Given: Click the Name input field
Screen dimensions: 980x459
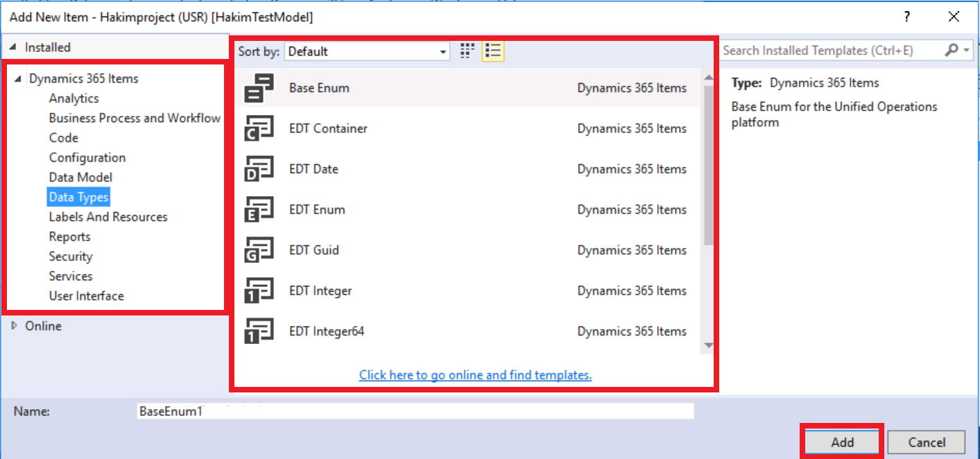Looking at the screenshot, I should click(415, 411).
